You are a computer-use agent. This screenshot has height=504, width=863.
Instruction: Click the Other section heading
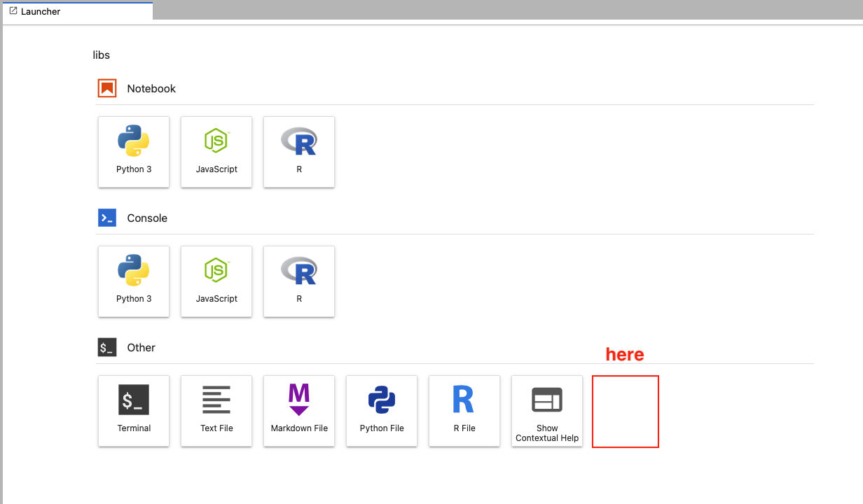(141, 348)
